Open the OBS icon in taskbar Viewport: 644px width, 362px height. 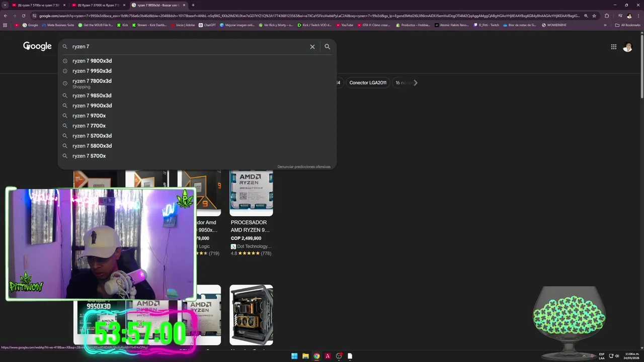pos(339,356)
